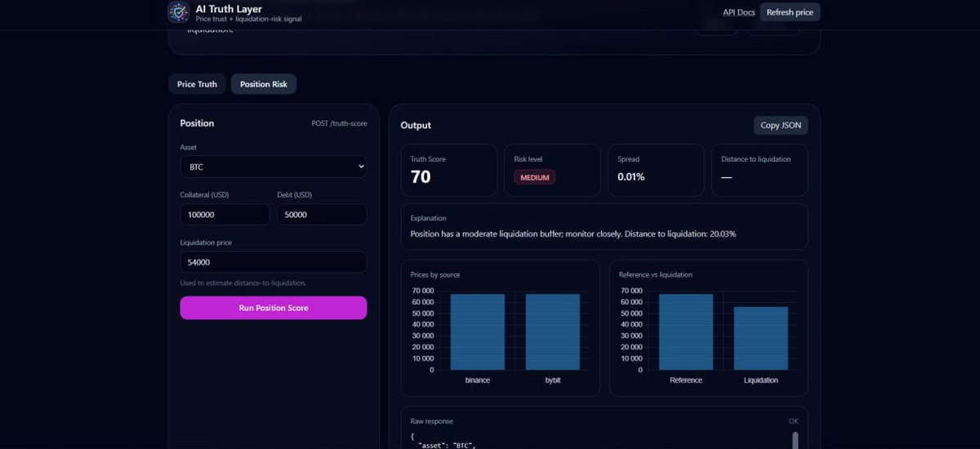This screenshot has width=980, height=449.
Task: Click the 'Reference vs liquidation' chart title
Action: pos(656,274)
